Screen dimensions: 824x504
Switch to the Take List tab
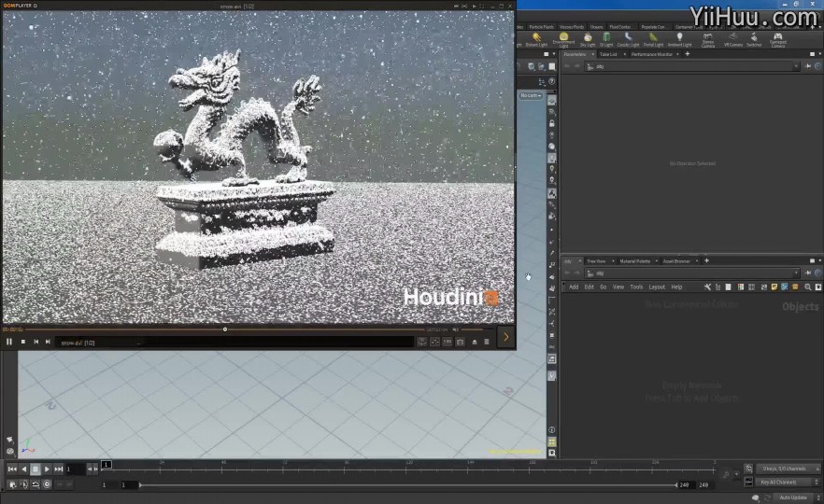point(608,54)
